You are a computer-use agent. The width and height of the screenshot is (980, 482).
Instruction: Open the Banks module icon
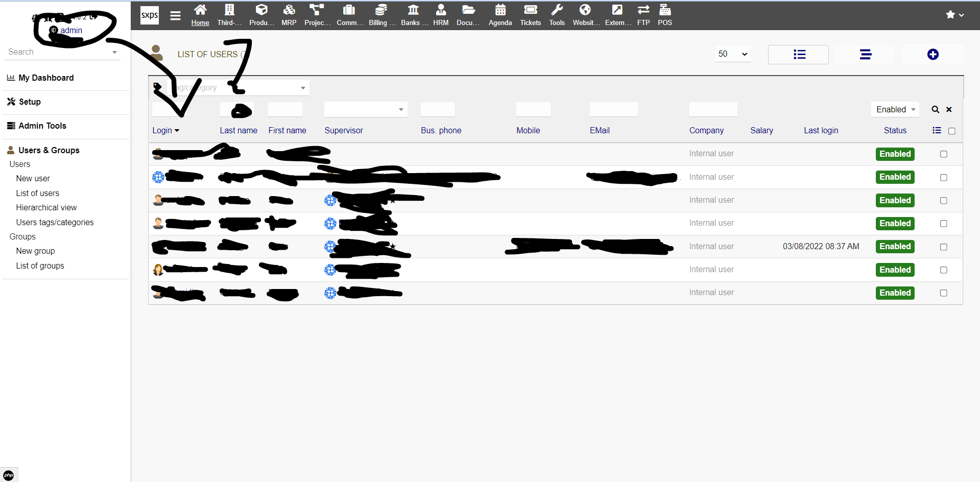tap(413, 10)
